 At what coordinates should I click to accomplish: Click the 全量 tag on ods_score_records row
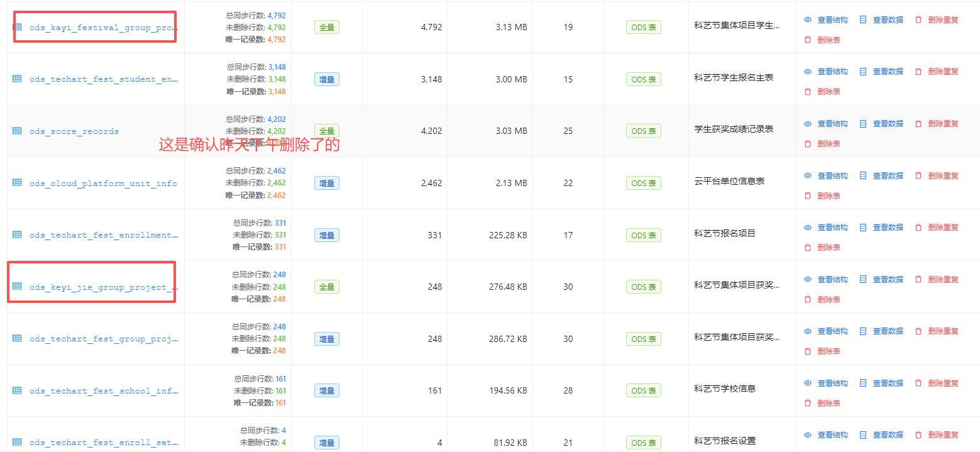pyautogui.click(x=326, y=131)
